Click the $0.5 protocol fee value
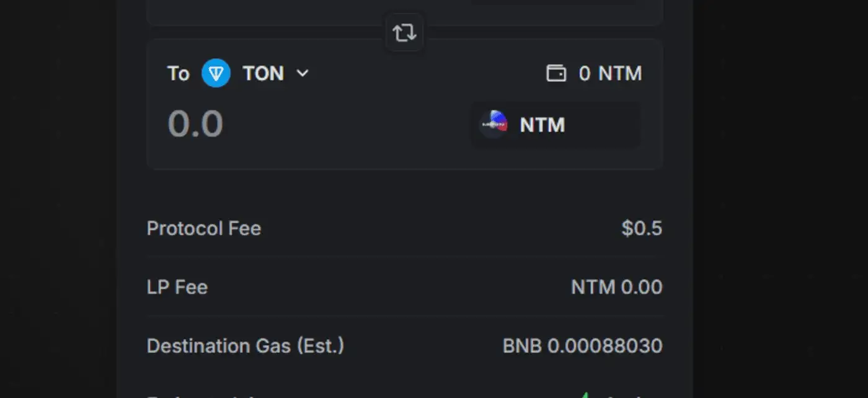 tap(642, 228)
